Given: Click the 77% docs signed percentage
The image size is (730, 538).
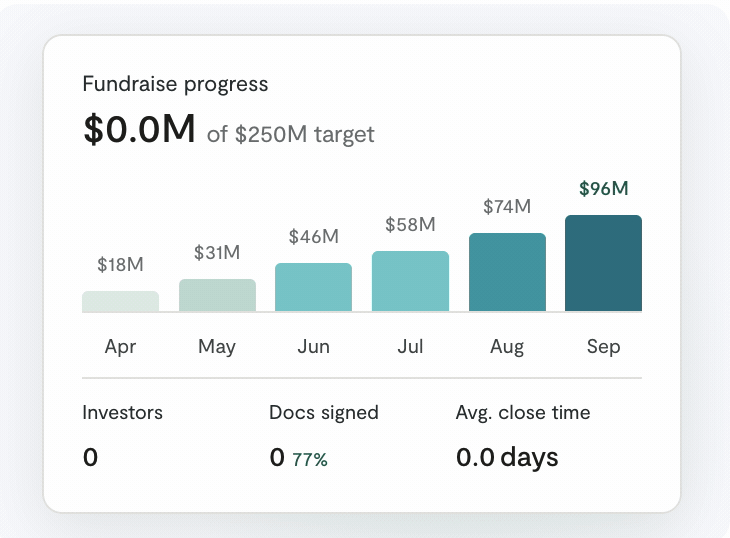Looking at the screenshot, I should click(310, 460).
